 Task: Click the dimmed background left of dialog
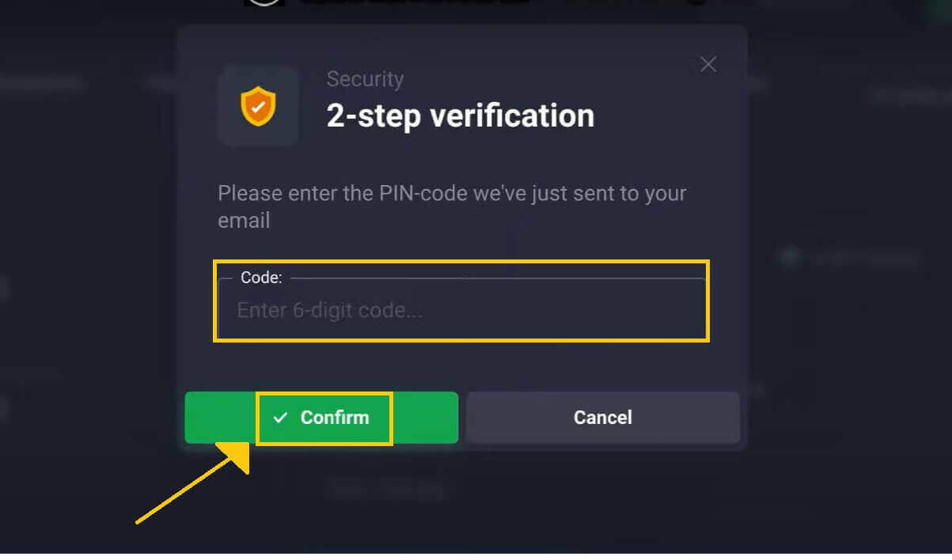87,277
